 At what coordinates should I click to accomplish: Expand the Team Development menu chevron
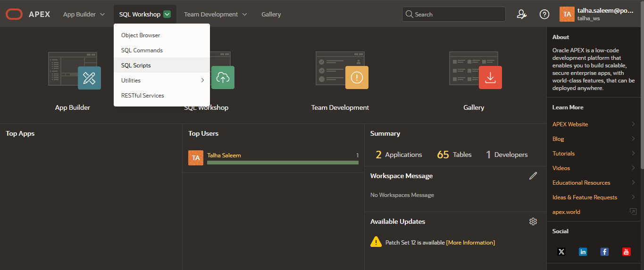click(x=244, y=15)
